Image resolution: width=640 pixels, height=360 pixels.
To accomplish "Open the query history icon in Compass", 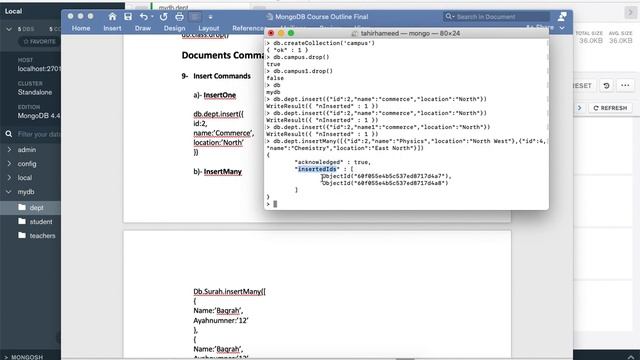I will pos(606,86).
